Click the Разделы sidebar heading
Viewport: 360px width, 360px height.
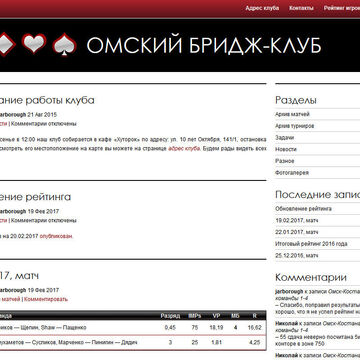click(296, 100)
